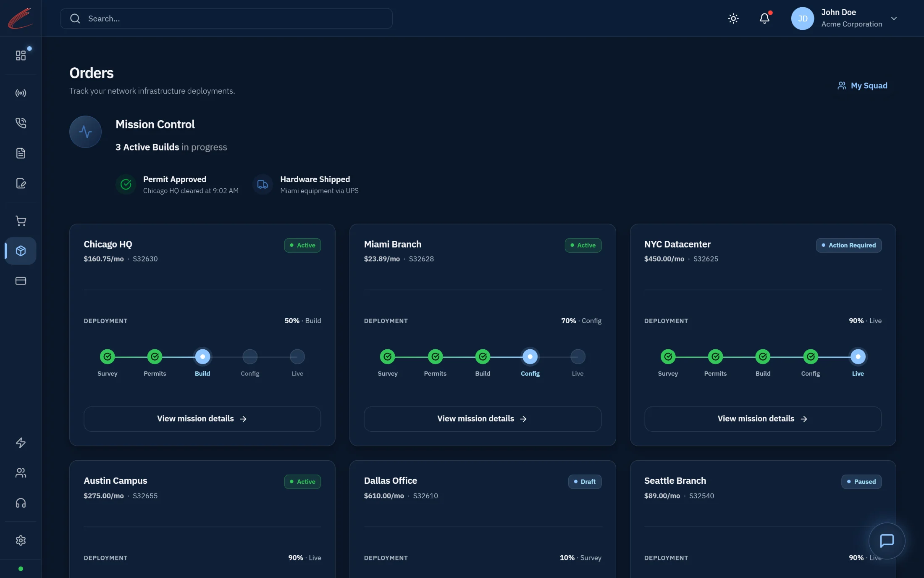Select the Orders package box sidebar icon
The height and width of the screenshot is (578, 924).
click(21, 251)
